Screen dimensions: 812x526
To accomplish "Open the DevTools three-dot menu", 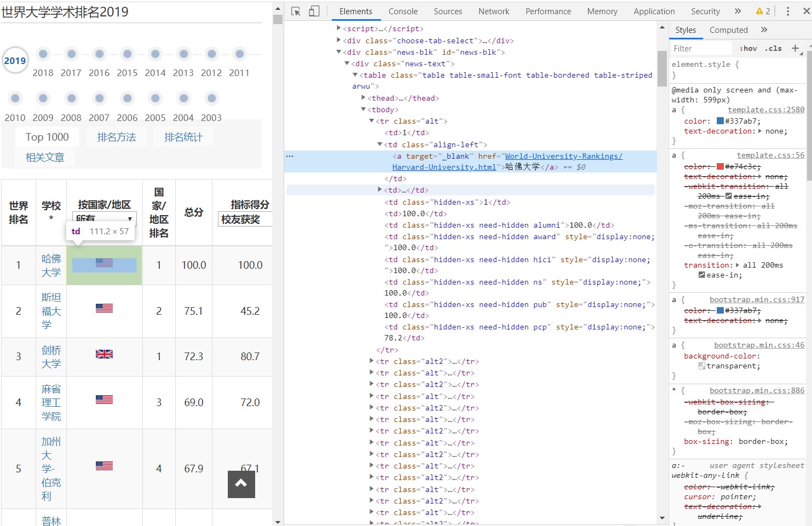I will (788, 11).
